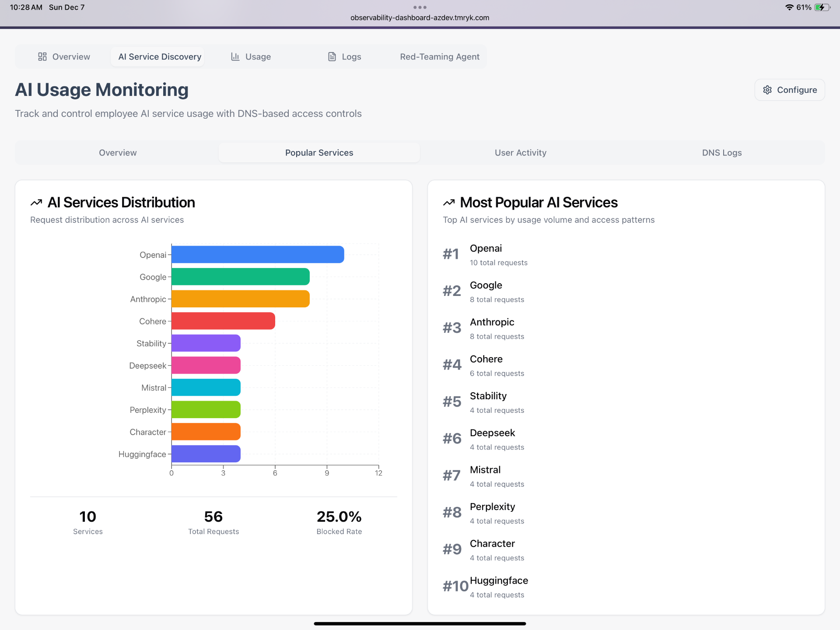840x630 pixels.
Task: Select the top navigation Overview tab
Action: coord(64,56)
